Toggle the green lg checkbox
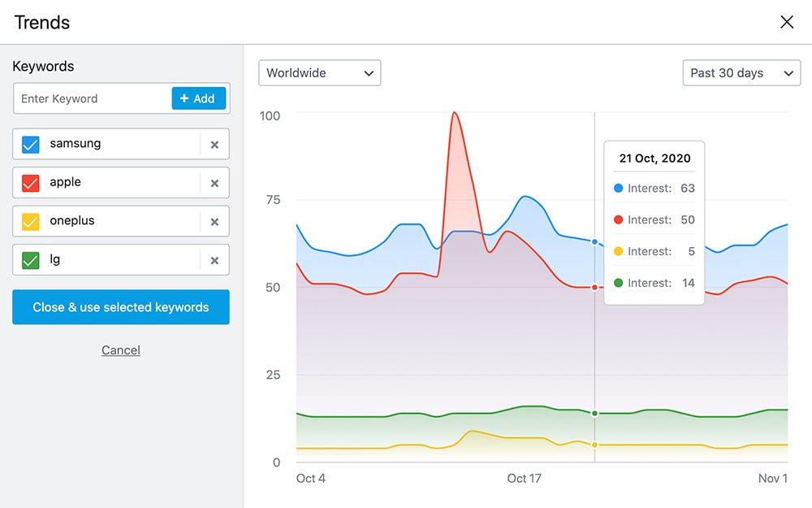The height and width of the screenshot is (508, 812). 31,261
